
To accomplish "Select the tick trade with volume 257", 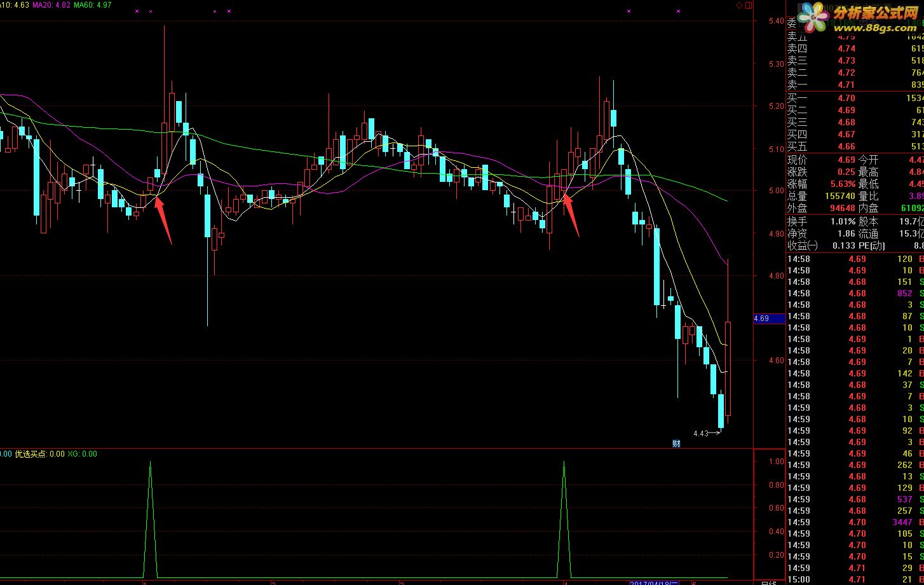I will [x=855, y=511].
